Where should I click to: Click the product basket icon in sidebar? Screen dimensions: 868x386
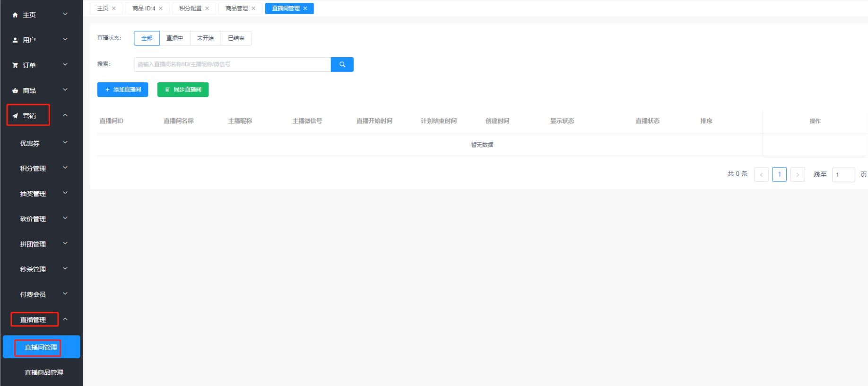(x=15, y=91)
